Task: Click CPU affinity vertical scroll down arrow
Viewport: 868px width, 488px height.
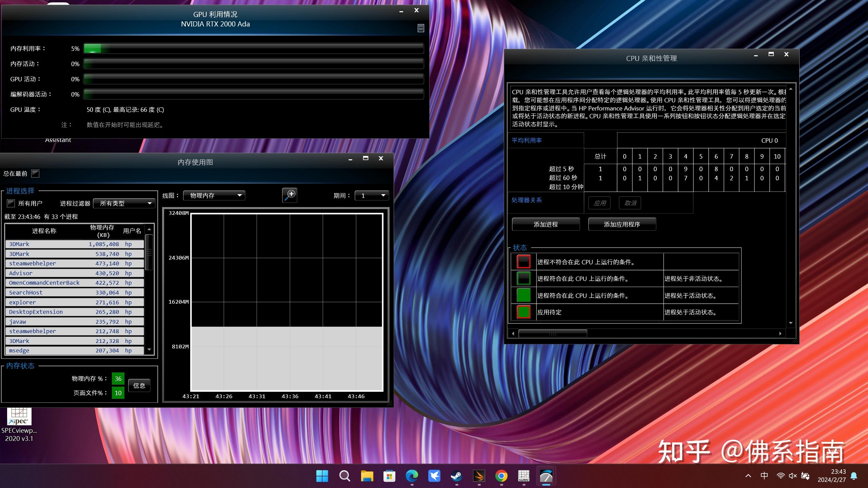Action: (x=790, y=323)
